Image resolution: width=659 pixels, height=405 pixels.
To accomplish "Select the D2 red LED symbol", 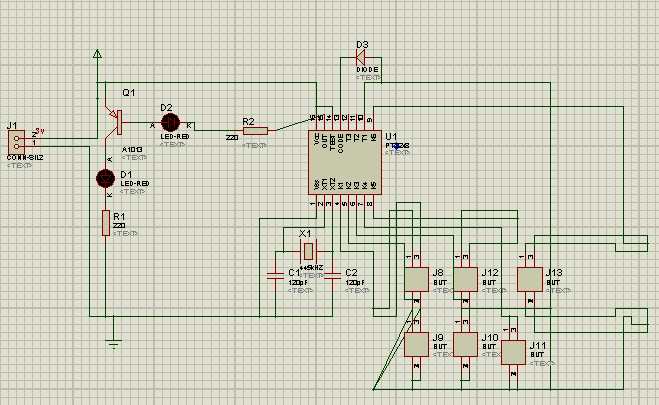I will click(170, 123).
